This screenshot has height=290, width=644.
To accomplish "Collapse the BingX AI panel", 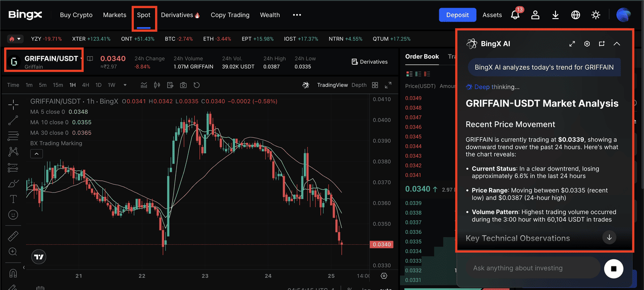I will click(617, 44).
